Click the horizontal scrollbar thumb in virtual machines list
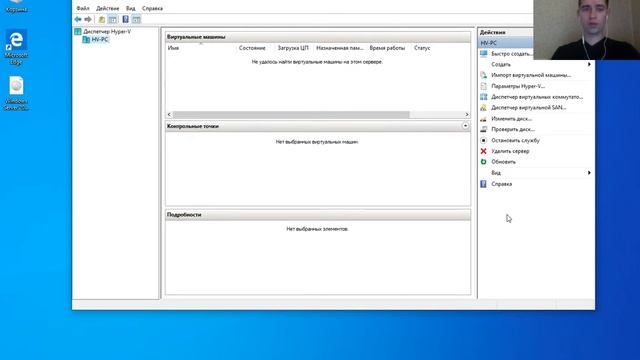640x360 pixels. click(291, 115)
